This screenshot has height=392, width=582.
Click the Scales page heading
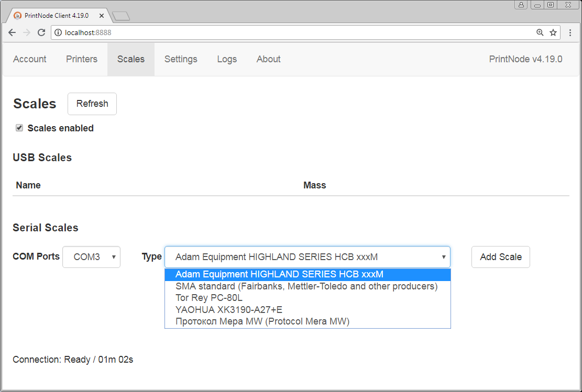[x=35, y=104]
